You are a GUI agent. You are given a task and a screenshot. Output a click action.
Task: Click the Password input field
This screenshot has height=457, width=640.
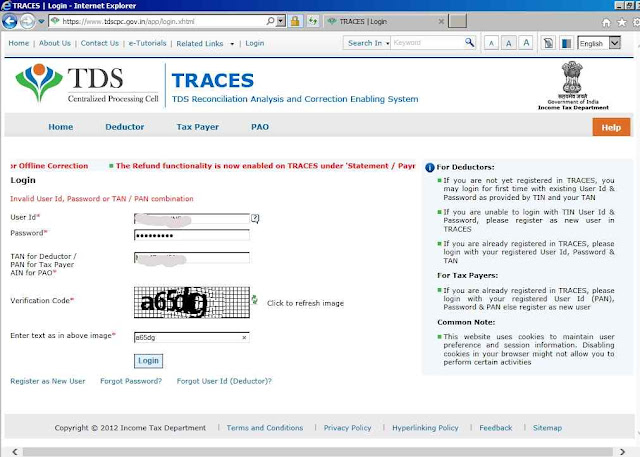coord(191,235)
